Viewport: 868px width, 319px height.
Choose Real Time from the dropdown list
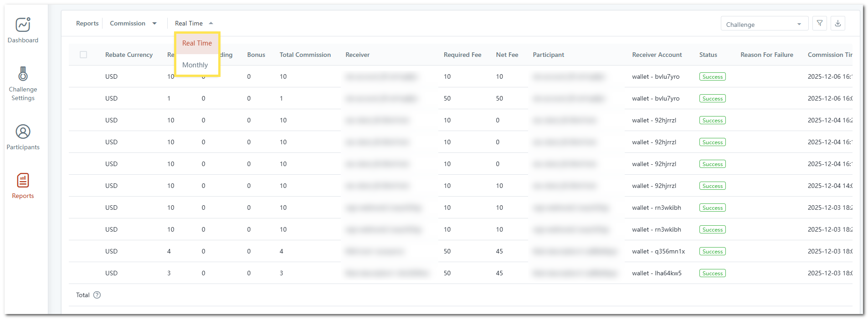[197, 43]
